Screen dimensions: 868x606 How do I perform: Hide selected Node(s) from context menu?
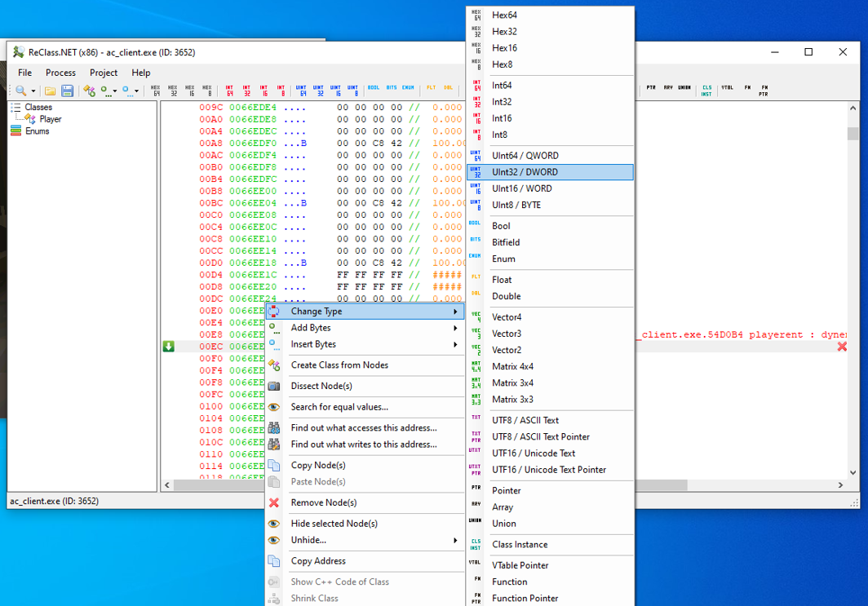334,524
